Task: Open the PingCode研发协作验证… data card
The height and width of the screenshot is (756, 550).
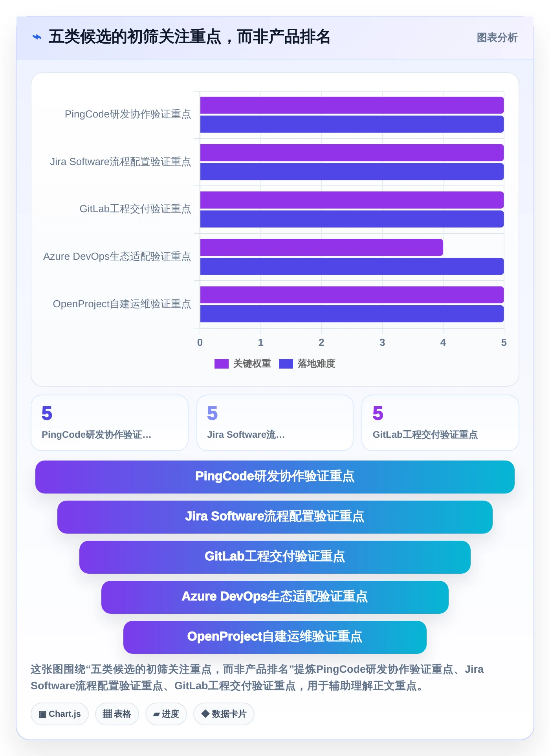Action: click(x=110, y=423)
